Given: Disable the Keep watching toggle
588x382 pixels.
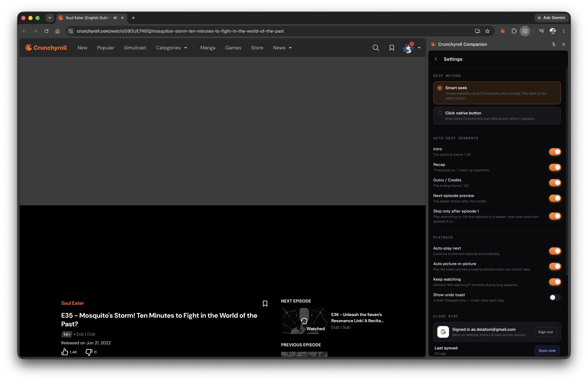Looking at the screenshot, I should [x=555, y=282].
